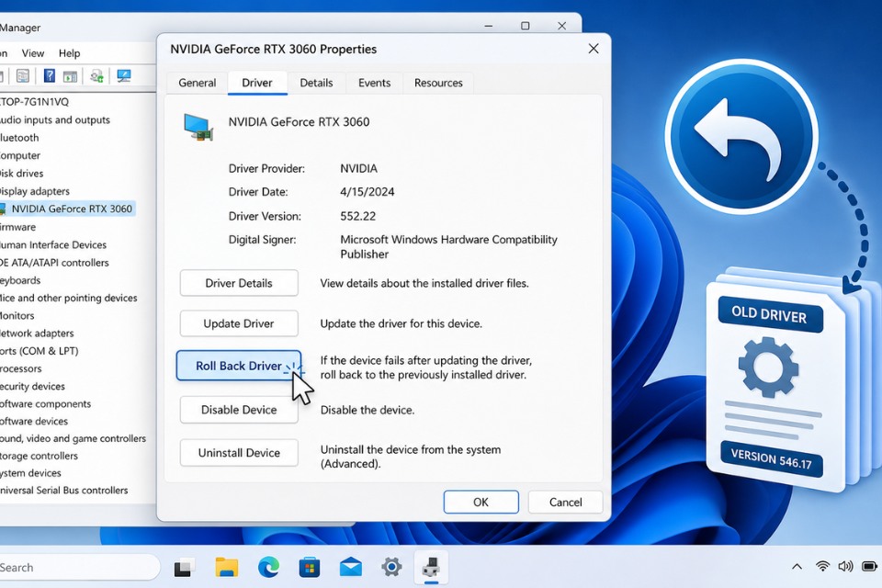Switch to the General tab
882x588 pixels.
click(x=197, y=83)
